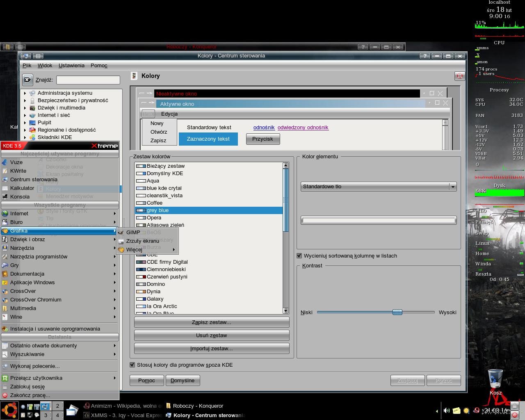This screenshot has width=525, height=420.
Task: Open the Kosz trash desktop icon
Action: [495, 381]
